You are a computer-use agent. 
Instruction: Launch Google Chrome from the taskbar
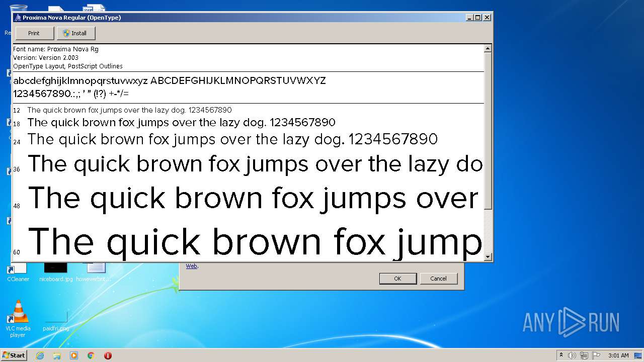[91, 355]
